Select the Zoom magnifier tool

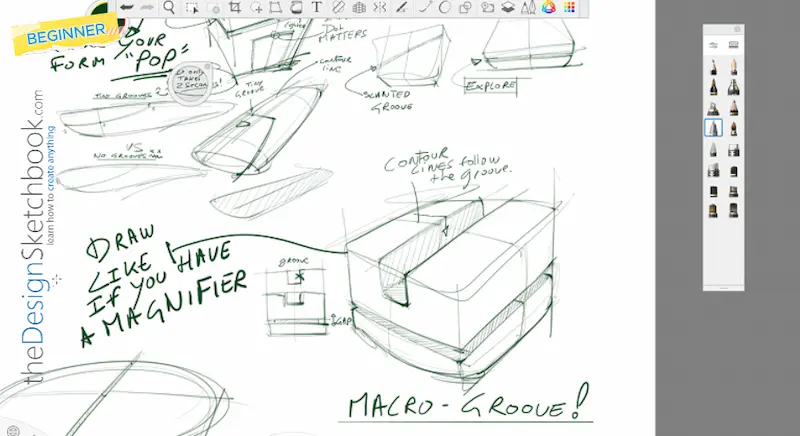pos(169,7)
